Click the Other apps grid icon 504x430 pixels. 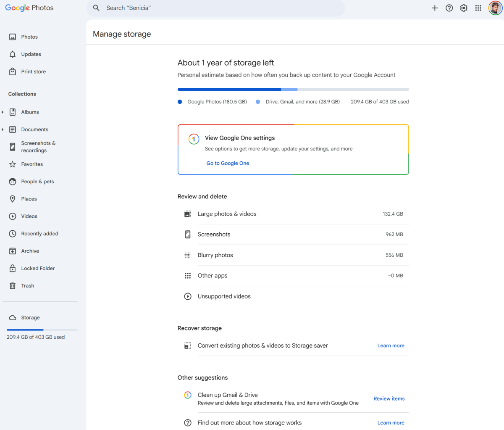point(188,276)
